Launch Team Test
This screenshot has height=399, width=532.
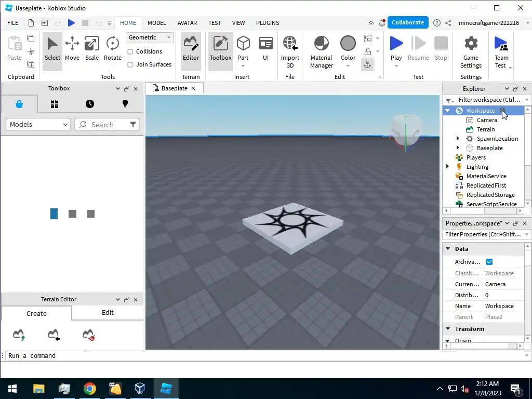pos(501,52)
